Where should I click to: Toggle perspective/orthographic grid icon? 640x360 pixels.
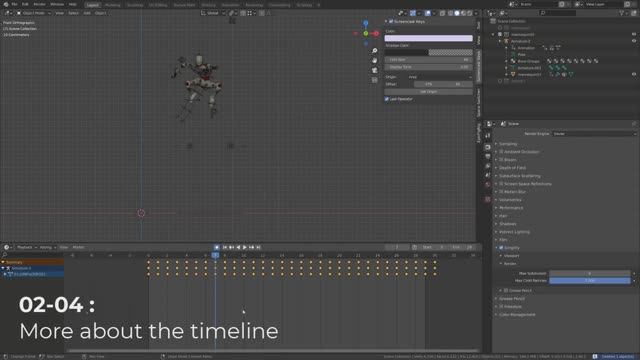375,80
